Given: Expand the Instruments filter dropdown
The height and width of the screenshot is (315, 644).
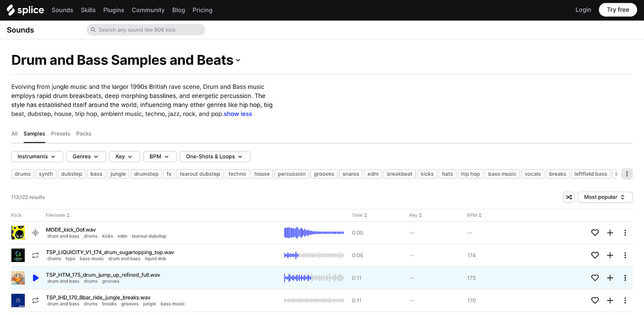Looking at the screenshot, I should [37, 156].
